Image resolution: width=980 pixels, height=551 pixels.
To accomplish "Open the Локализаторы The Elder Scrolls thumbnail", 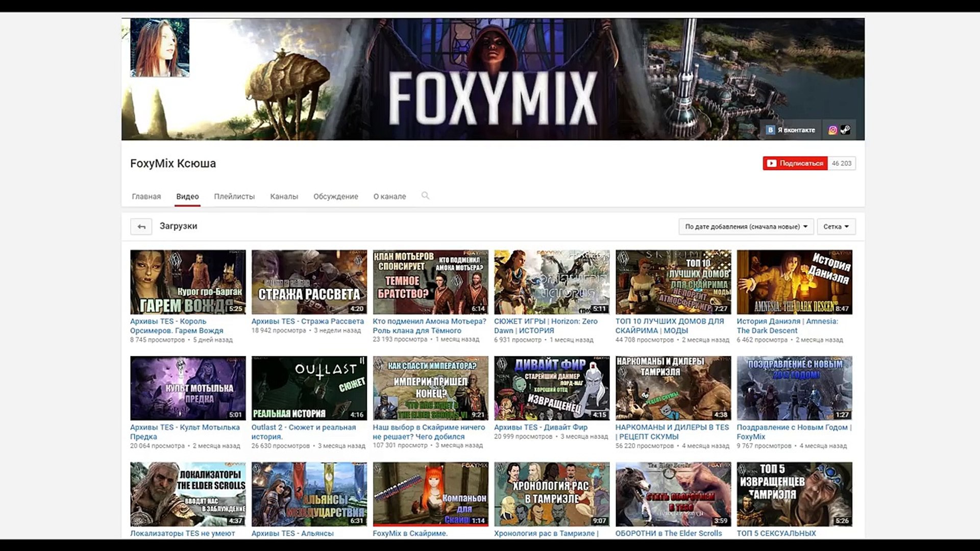I will tap(188, 494).
